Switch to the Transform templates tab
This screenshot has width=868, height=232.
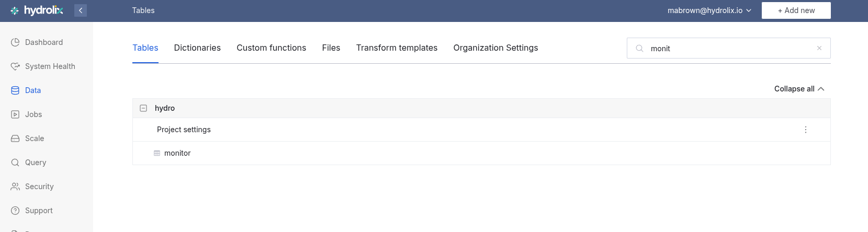click(397, 48)
